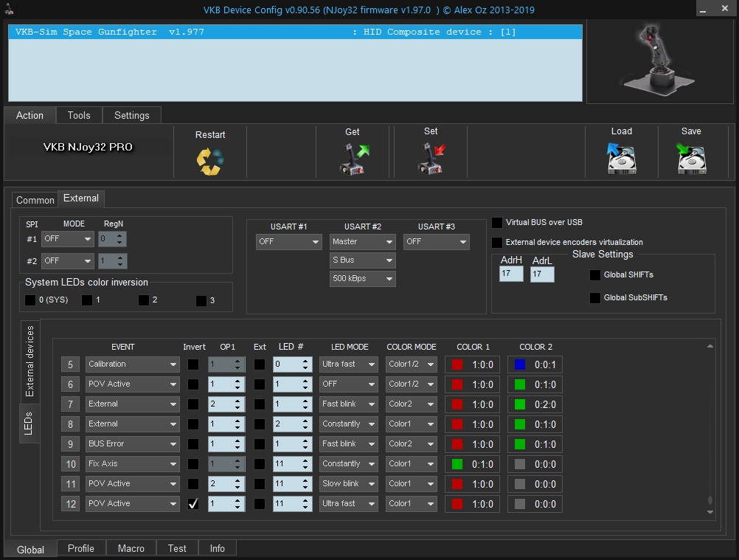Open row 11 Slow blink LED mode dropdown
Viewport: 739px width, 560px height.
[x=348, y=484]
